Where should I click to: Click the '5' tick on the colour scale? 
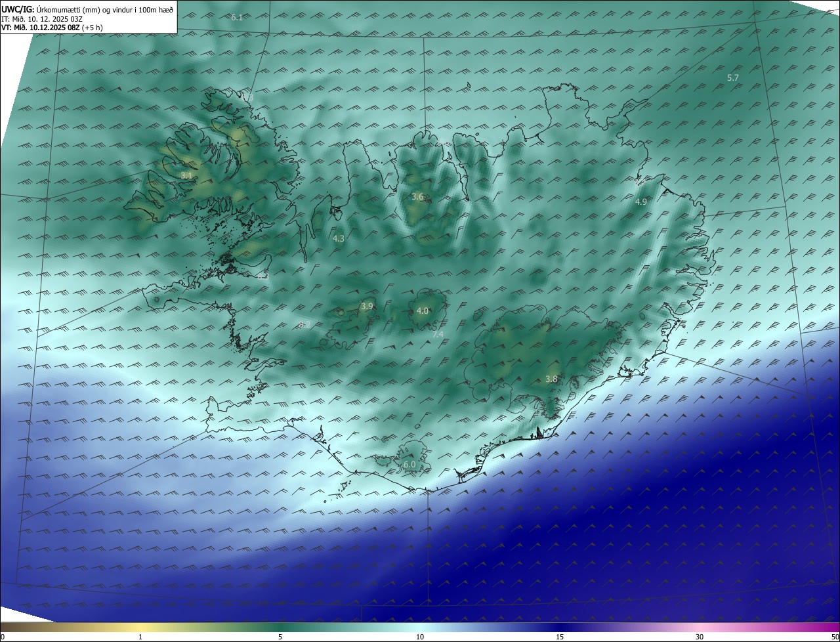tap(280, 637)
